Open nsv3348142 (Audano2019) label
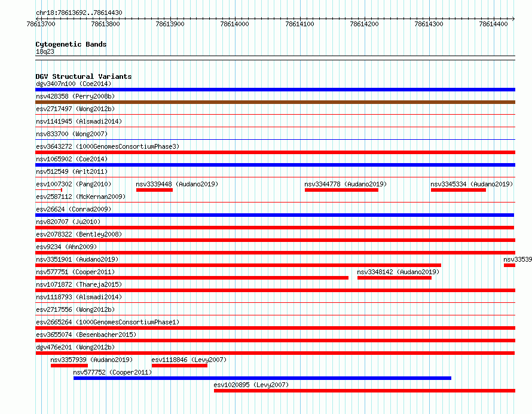Viewport: 532px width, 414px height. click(x=398, y=272)
